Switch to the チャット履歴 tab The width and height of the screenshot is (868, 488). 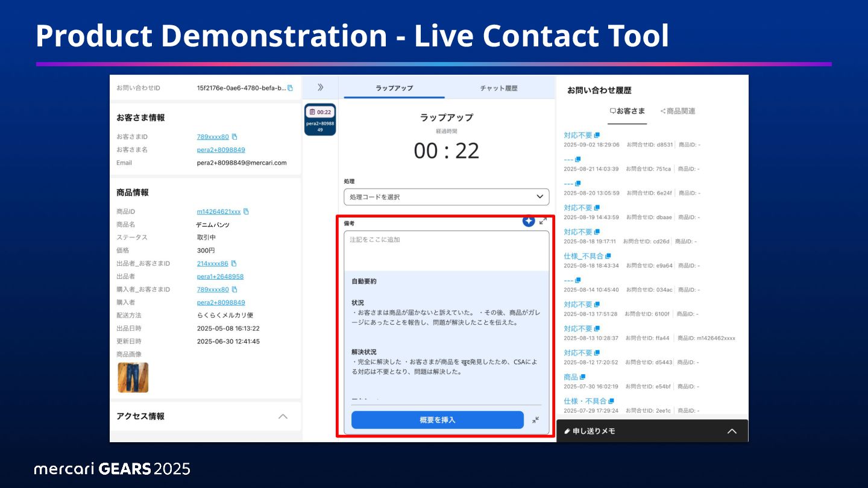pos(498,88)
